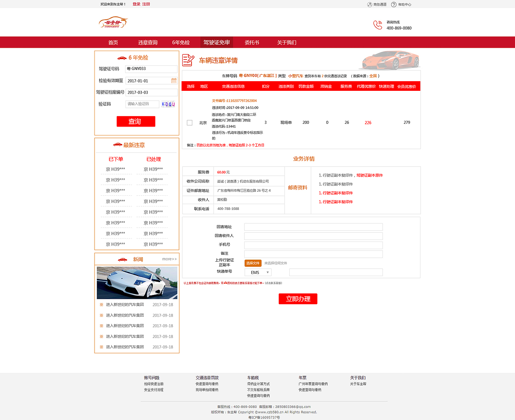Click the 回寄收件人 input field
Image resolution: width=515 pixels, height=420 pixels.
[313, 236]
